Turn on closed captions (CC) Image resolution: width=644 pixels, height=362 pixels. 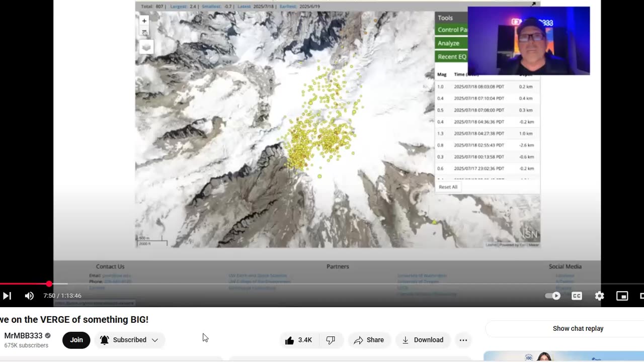pyautogui.click(x=577, y=296)
